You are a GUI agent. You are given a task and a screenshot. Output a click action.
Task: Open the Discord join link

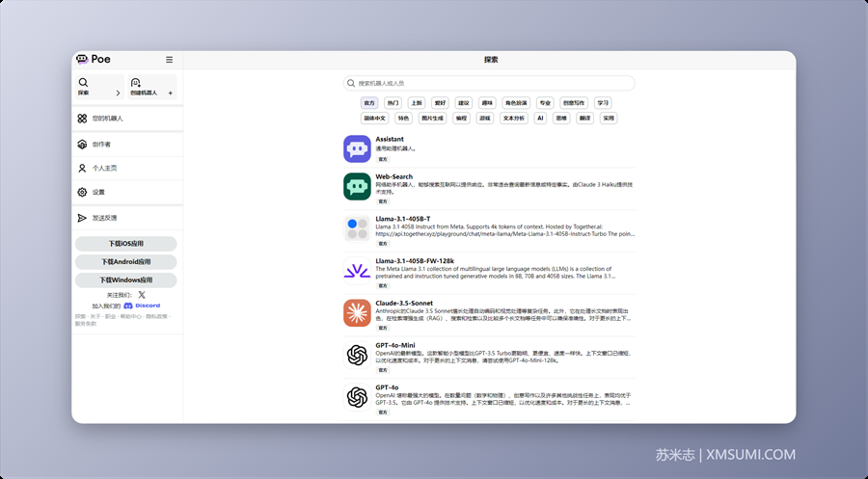[x=142, y=306]
